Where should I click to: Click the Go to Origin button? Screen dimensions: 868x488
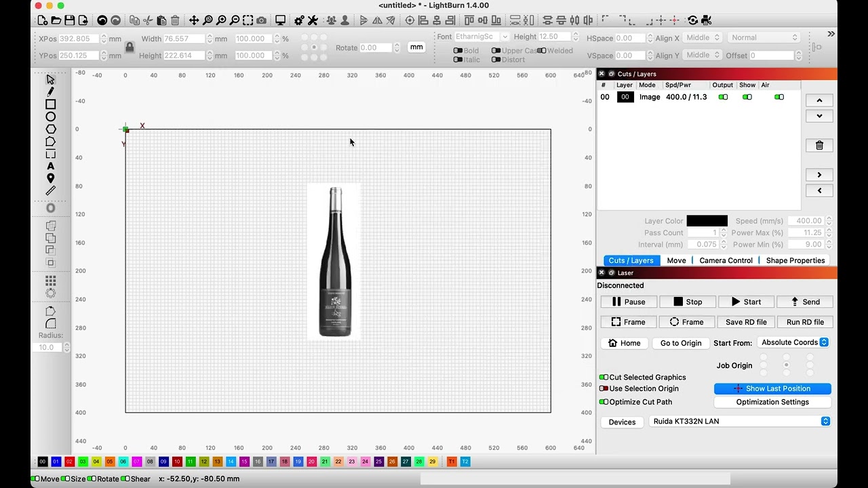click(681, 343)
